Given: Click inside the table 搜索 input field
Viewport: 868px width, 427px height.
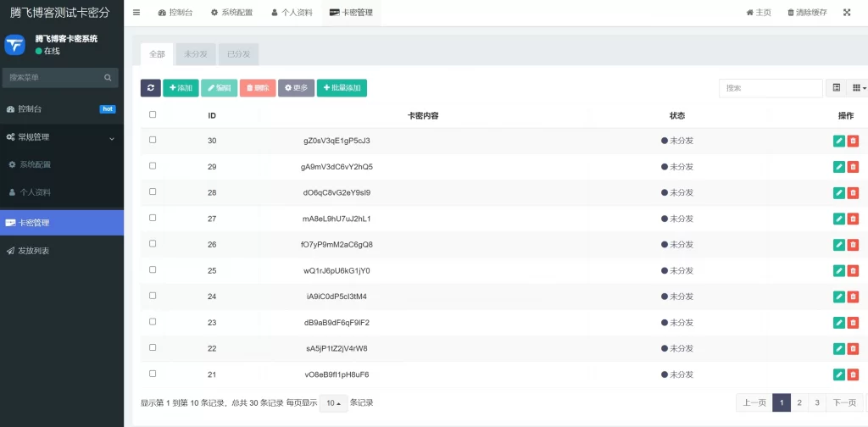Looking at the screenshot, I should [x=771, y=88].
